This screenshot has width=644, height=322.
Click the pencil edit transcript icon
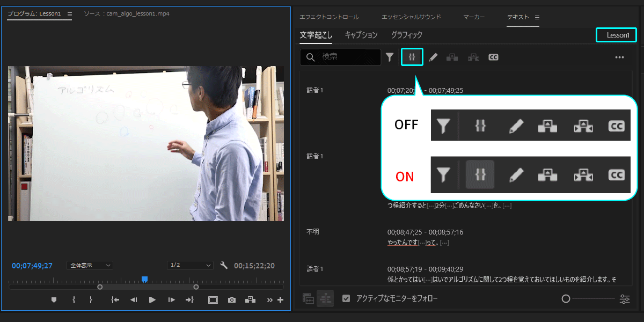coord(434,57)
